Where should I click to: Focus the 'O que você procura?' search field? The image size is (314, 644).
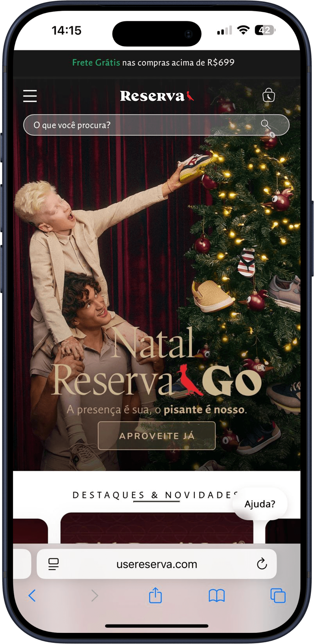coord(156,125)
